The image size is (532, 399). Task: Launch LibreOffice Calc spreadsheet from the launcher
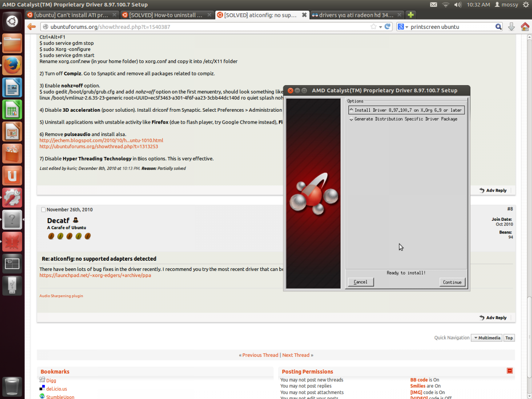point(12,110)
